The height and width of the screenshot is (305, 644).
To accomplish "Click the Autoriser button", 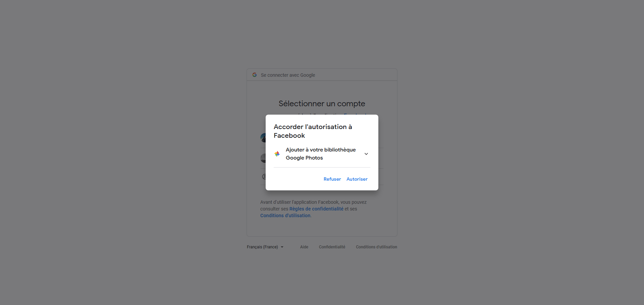I will (357, 179).
